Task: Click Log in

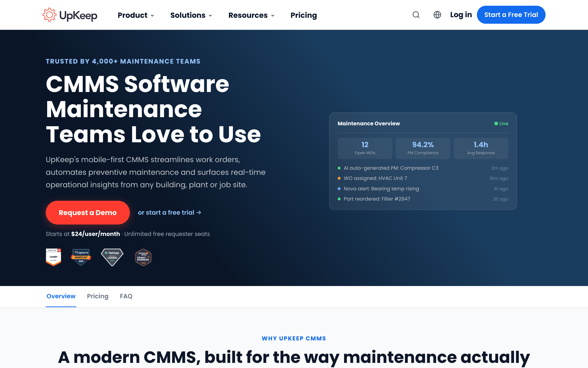Action: [x=461, y=15]
